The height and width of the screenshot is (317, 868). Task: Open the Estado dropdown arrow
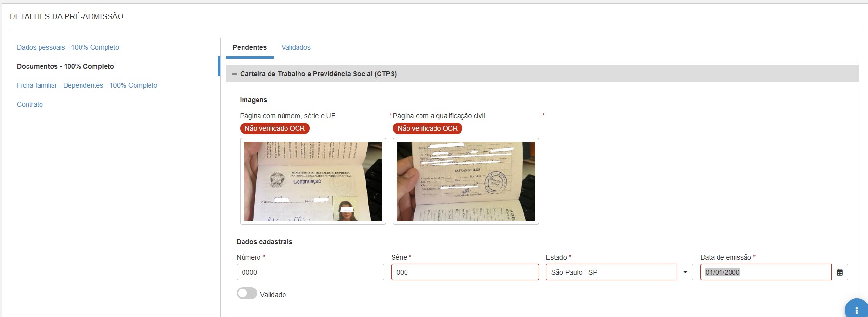tap(685, 272)
